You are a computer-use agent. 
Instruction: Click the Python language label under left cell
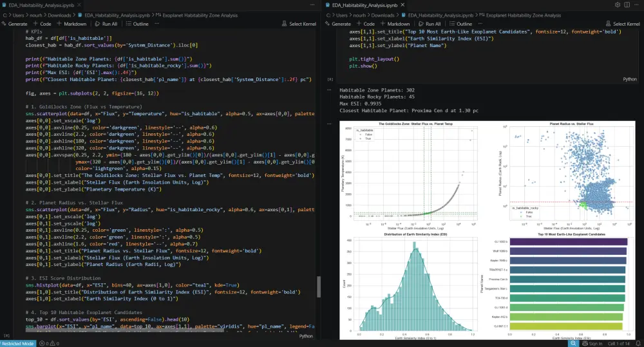click(306, 336)
